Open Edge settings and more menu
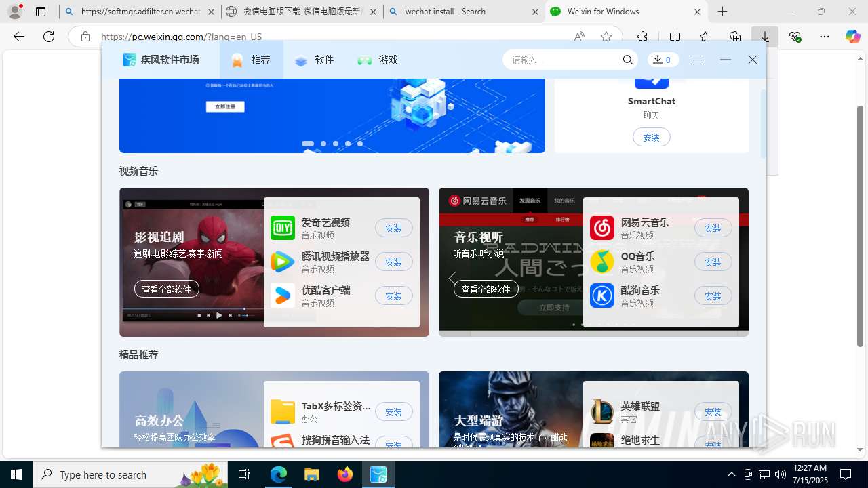 tap(825, 37)
